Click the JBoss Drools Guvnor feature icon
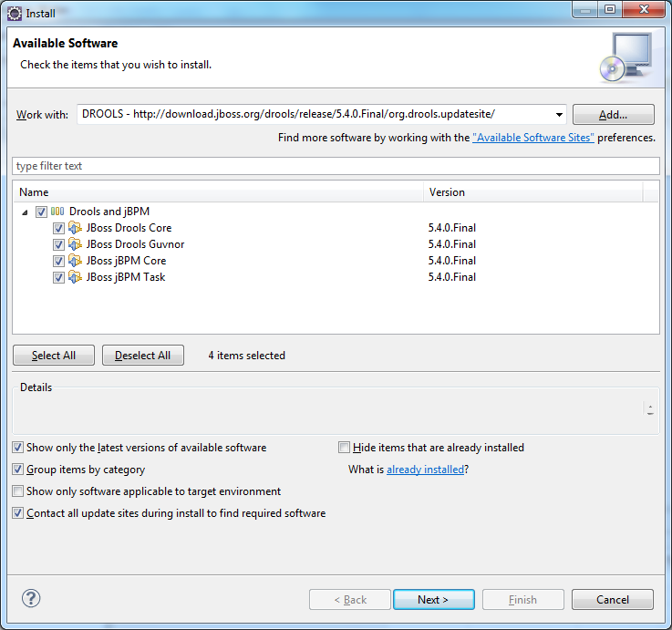This screenshot has width=672, height=630. click(x=75, y=244)
